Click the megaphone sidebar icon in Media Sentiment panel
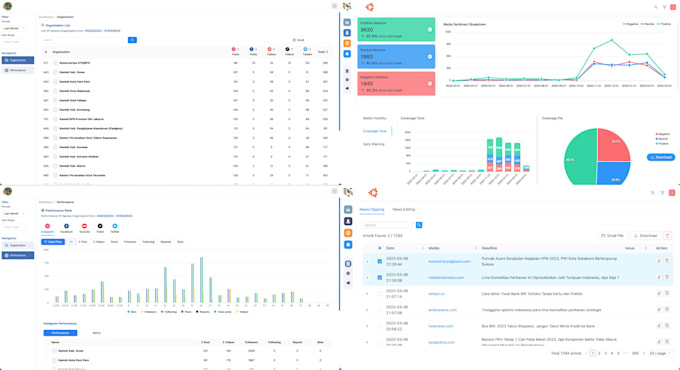 click(x=347, y=88)
